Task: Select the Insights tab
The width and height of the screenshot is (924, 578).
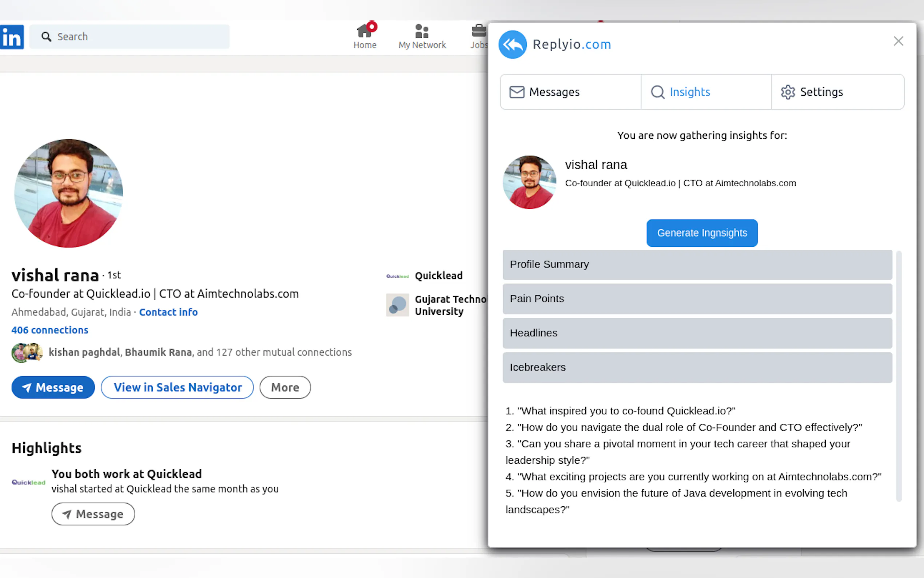Action: coord(705,92)
